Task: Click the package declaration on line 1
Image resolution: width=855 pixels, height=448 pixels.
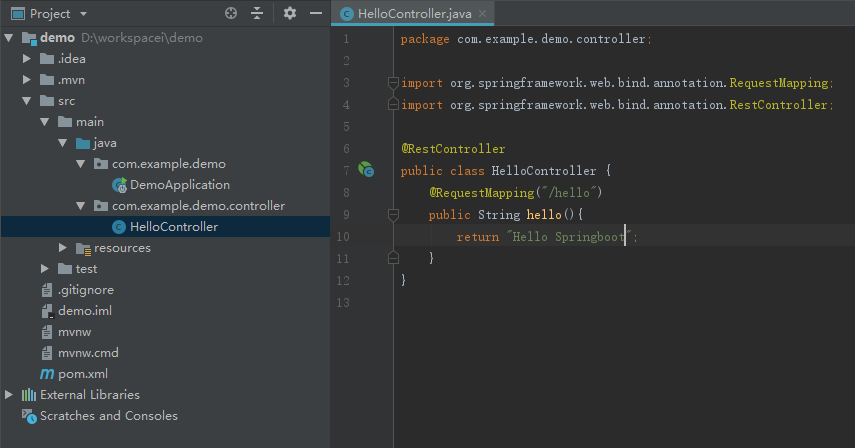Action: [526, 39]
